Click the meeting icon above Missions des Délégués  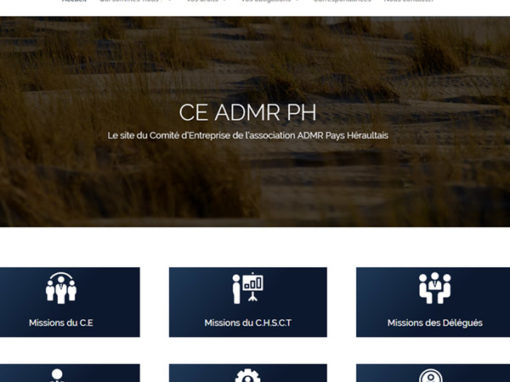(x=435, y=288)
